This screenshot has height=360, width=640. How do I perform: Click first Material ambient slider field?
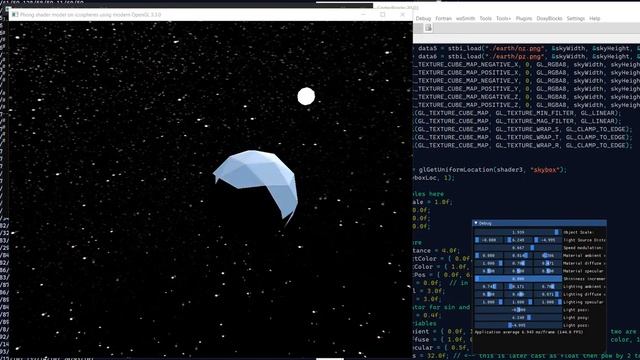(x=489, y=256)
